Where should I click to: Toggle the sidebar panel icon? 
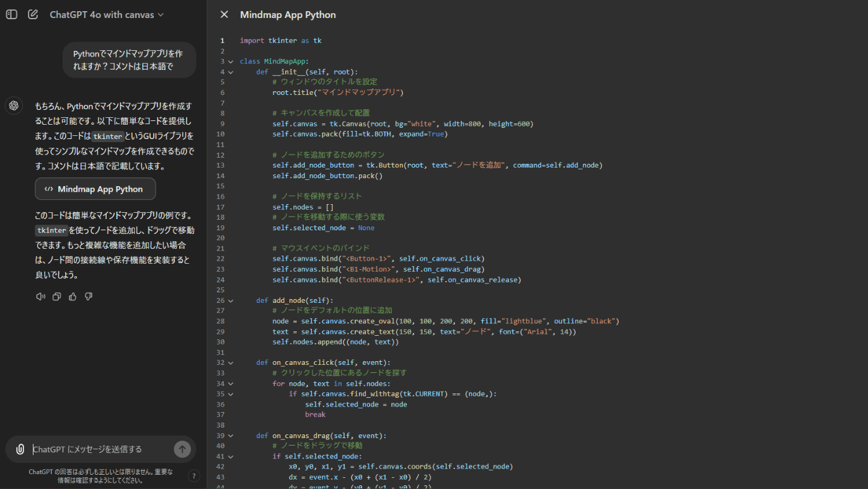pos(11,14)
